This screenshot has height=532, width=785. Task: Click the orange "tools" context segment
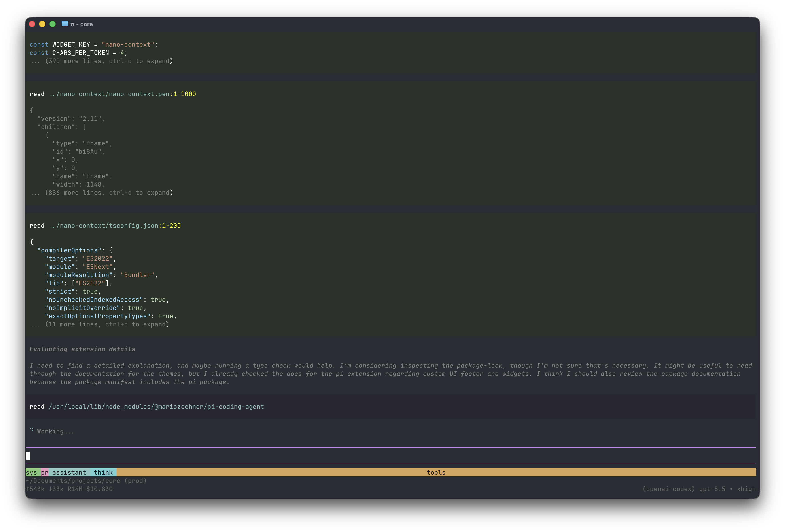click(x=436, y=473)
